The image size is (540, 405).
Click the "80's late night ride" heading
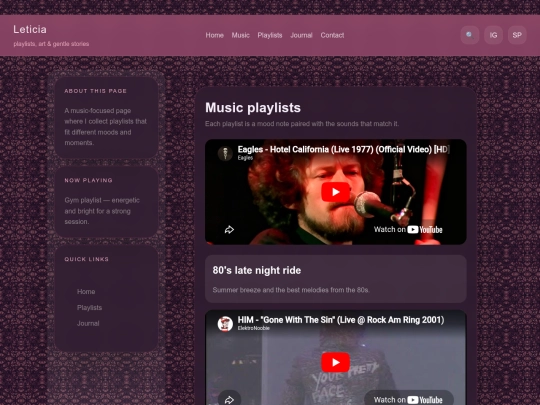257,270
